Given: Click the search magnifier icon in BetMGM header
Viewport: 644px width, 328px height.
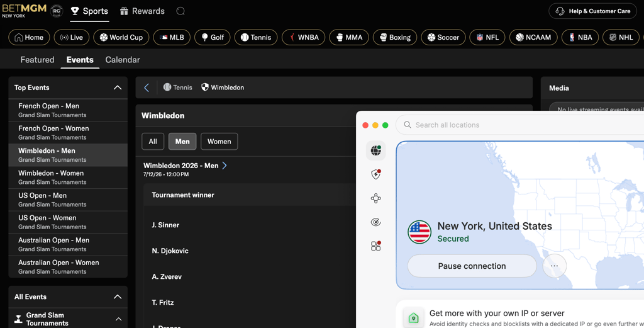Looking at the screenshot, I should click(180, 11).
